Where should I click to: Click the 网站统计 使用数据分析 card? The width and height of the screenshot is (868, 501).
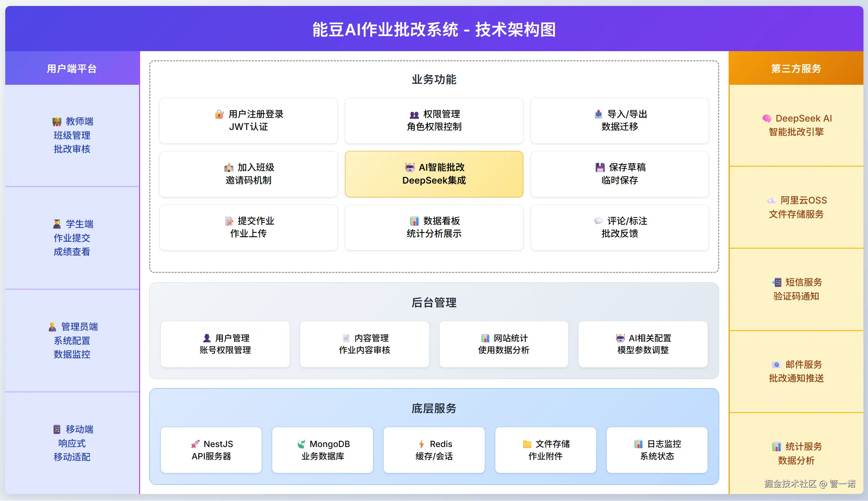(x=503, y=344)
